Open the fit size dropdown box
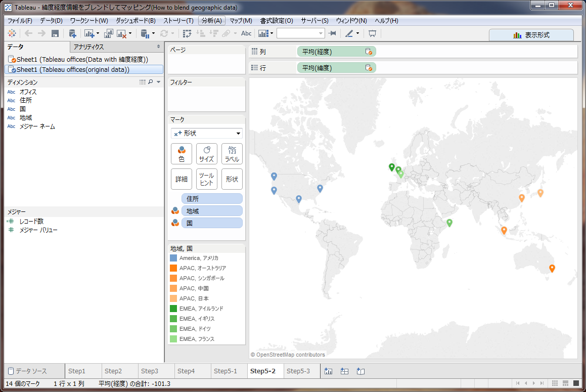586x392 pixels. pos(300,34)
